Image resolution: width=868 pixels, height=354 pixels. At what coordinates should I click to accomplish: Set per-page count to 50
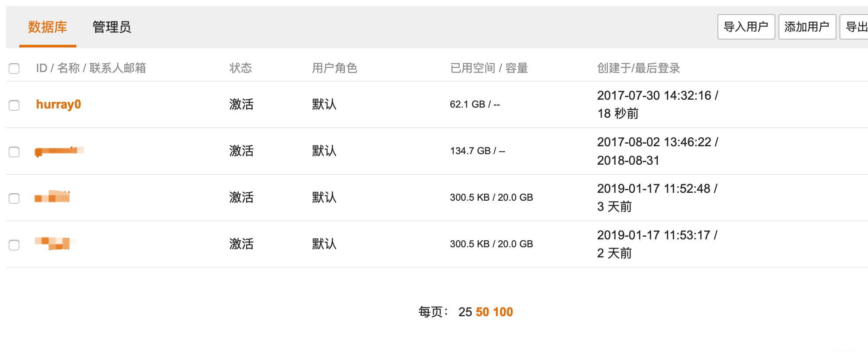[482, 312]
